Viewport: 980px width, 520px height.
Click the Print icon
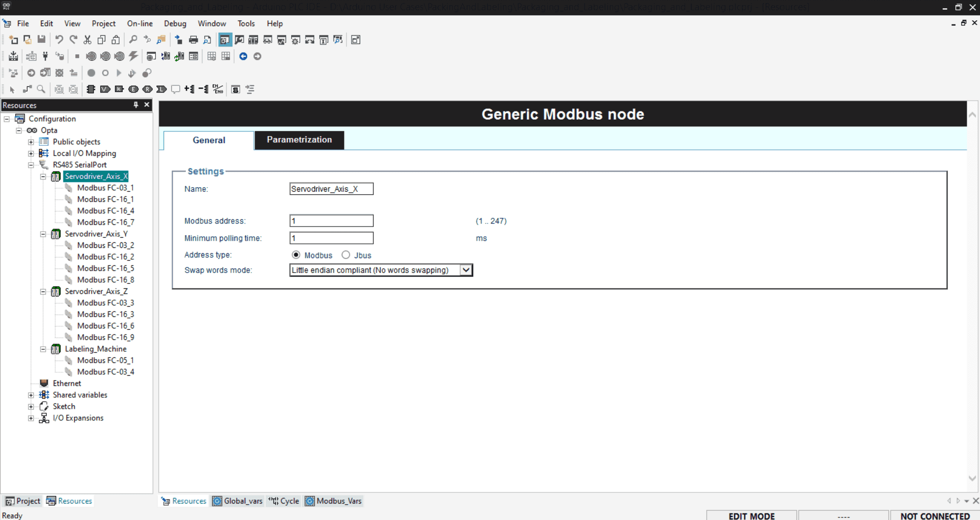click(x=193, y=39)
